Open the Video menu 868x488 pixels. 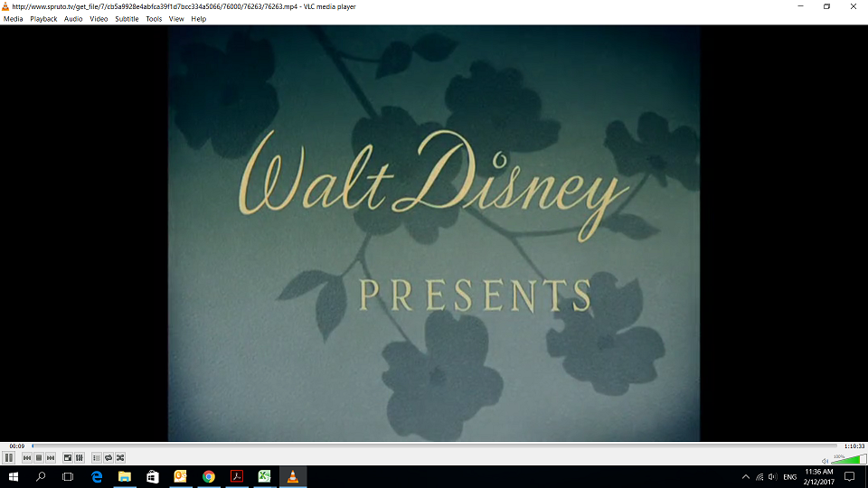(x=99, y=19)
